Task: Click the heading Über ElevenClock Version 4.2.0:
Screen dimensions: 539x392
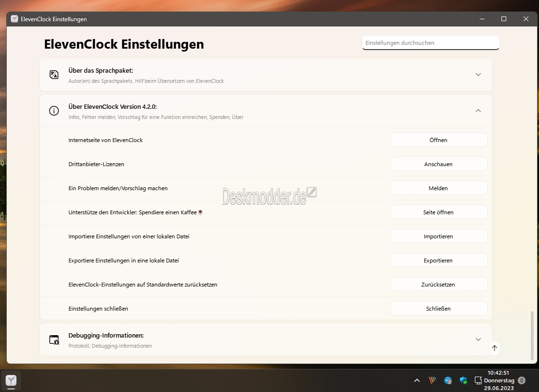Action: (112, 106)
